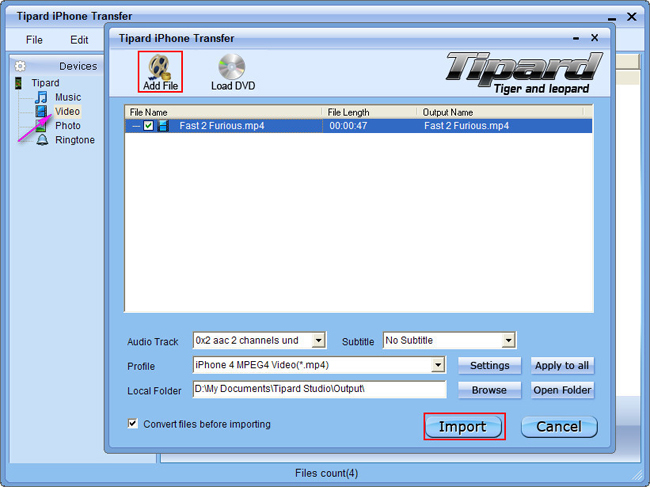Click the Open Folder button
The image size is (650, 487).
(x=562, y=390)
